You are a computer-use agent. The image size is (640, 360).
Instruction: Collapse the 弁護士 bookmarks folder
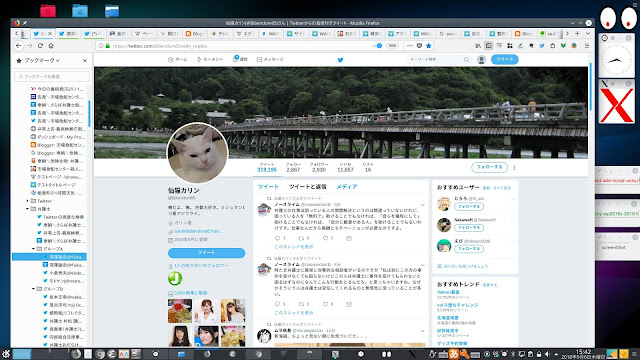point(28,209)
